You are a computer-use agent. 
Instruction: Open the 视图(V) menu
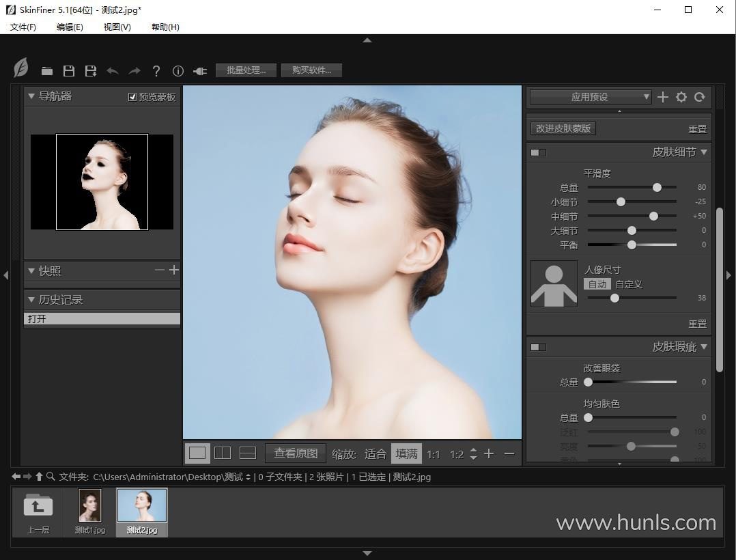click(117, 27)
